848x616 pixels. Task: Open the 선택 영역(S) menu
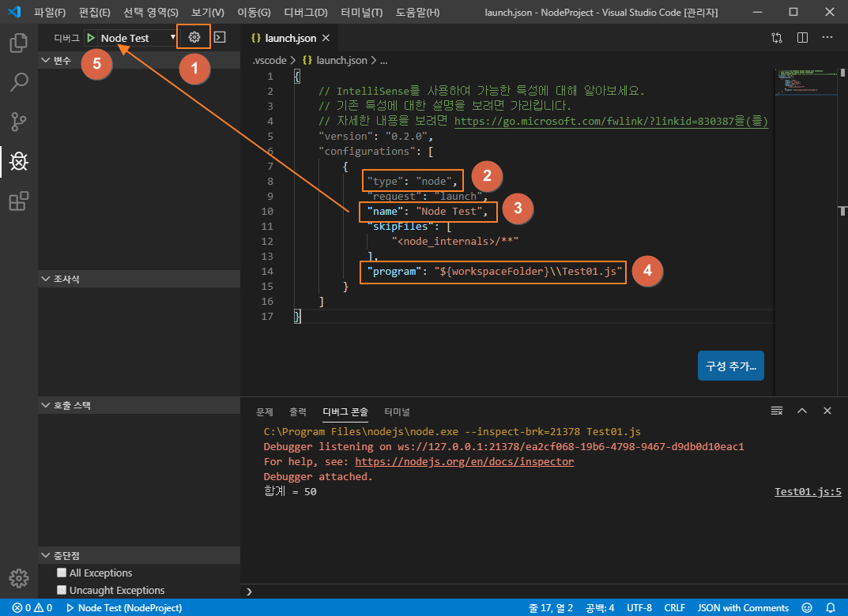(151, 12)
